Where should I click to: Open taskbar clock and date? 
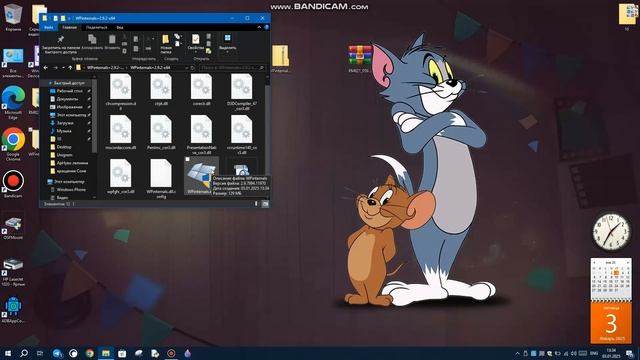(x=611, y=353)
